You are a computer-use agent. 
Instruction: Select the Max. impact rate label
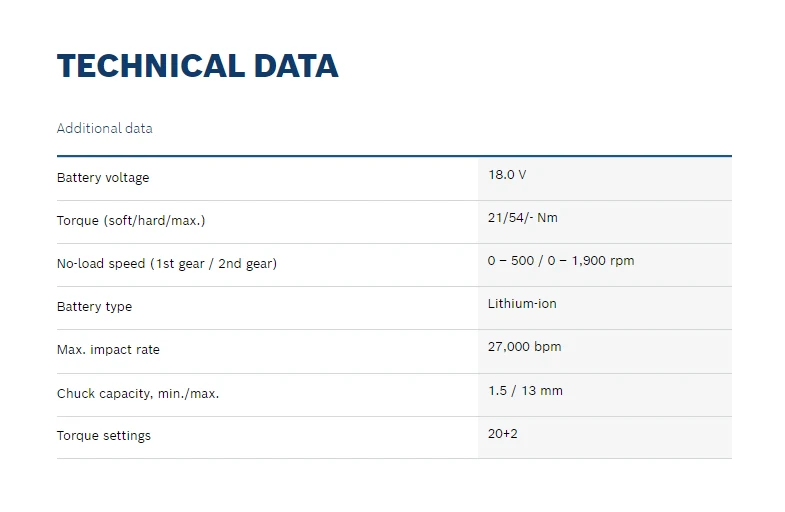pos(108,350)
